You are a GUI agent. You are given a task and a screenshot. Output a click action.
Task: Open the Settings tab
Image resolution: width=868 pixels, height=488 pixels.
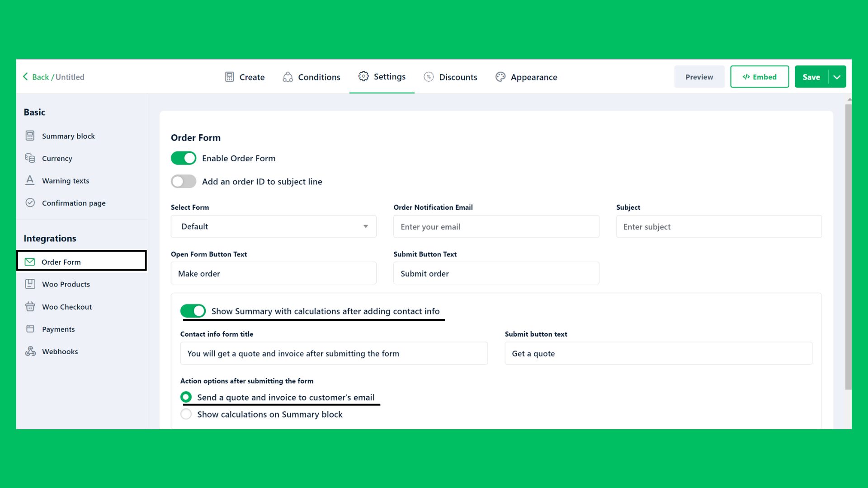382,76
